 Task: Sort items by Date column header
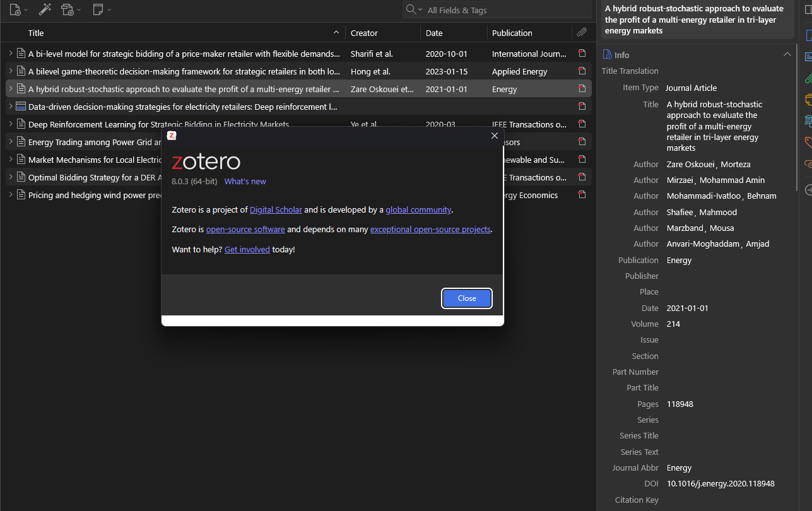click(x=454, y=33)
